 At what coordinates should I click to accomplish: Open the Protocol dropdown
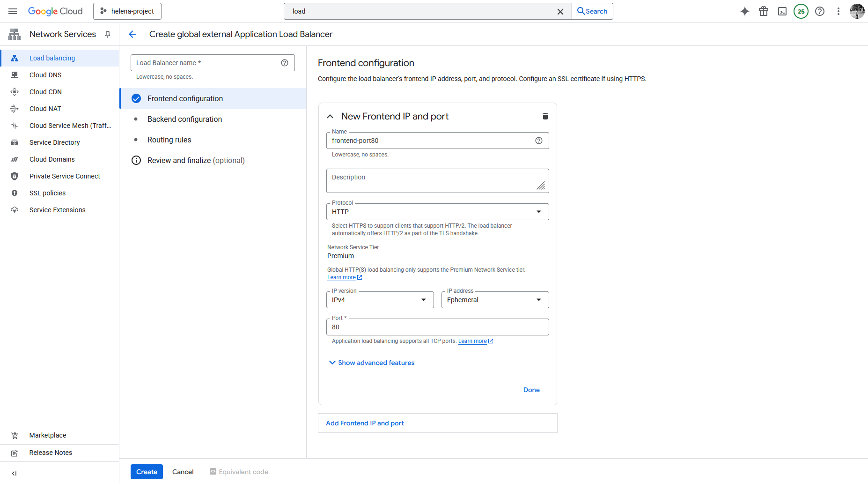437,212
